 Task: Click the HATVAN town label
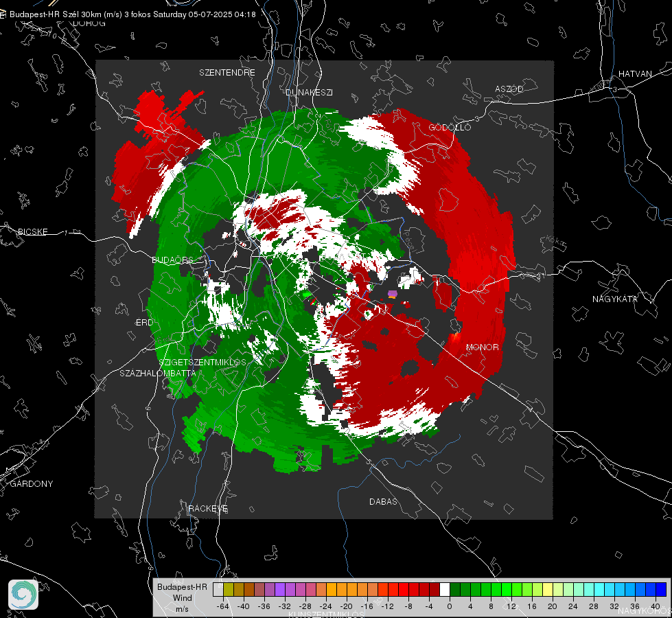click(635, 73)
